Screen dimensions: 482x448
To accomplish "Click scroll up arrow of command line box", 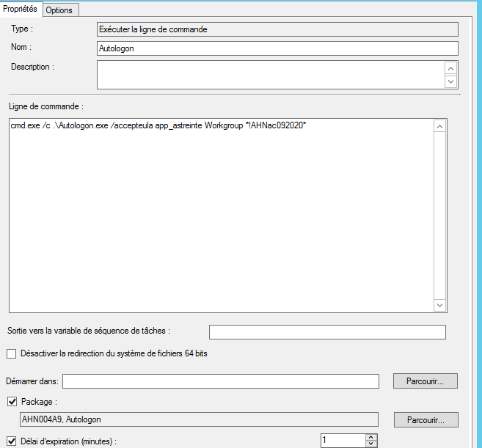I will pos(440,127).
